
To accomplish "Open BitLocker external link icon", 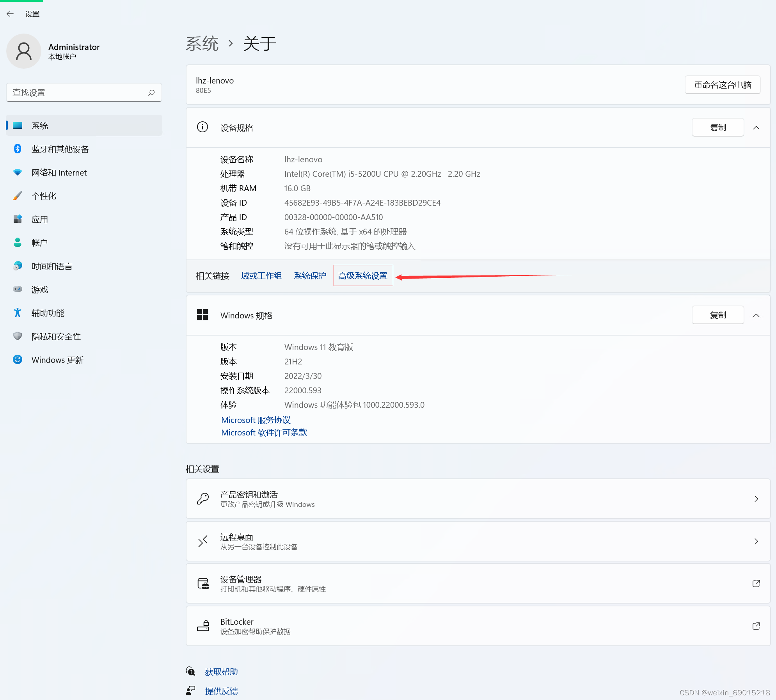I will [756, 626].
